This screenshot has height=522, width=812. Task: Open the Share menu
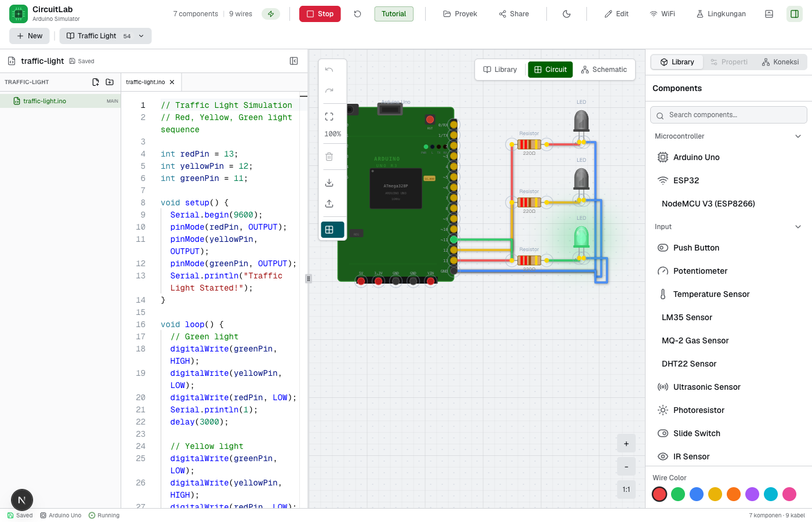pyautogui.click(x=514, y=14)
